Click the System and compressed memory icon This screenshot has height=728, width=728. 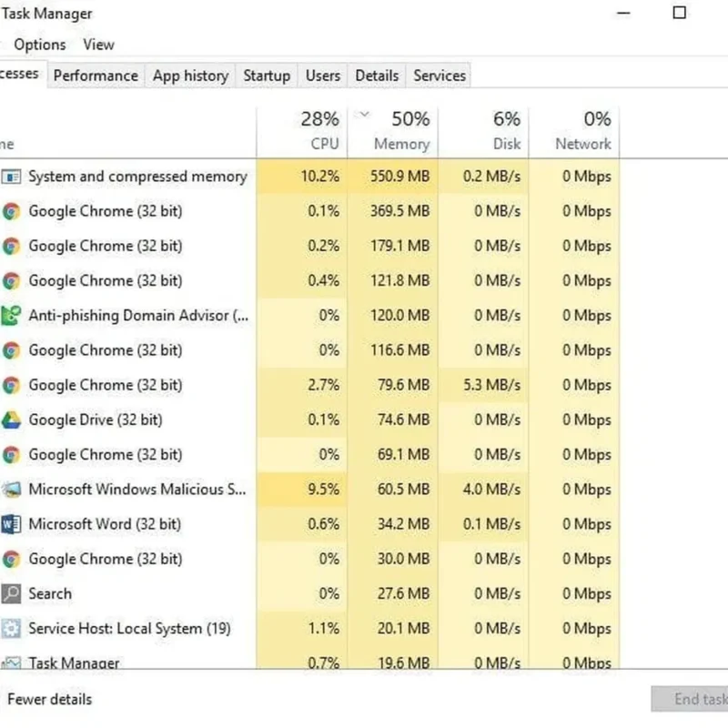click(11, 177)
